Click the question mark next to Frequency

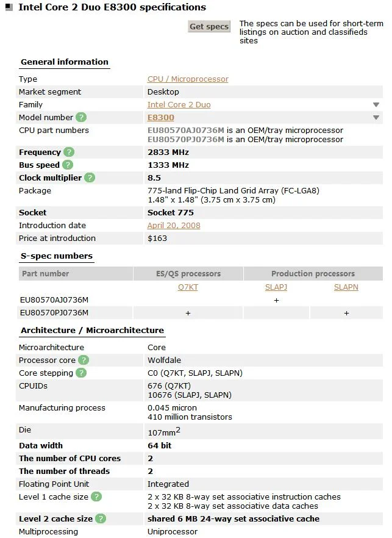tap(69, 152)
